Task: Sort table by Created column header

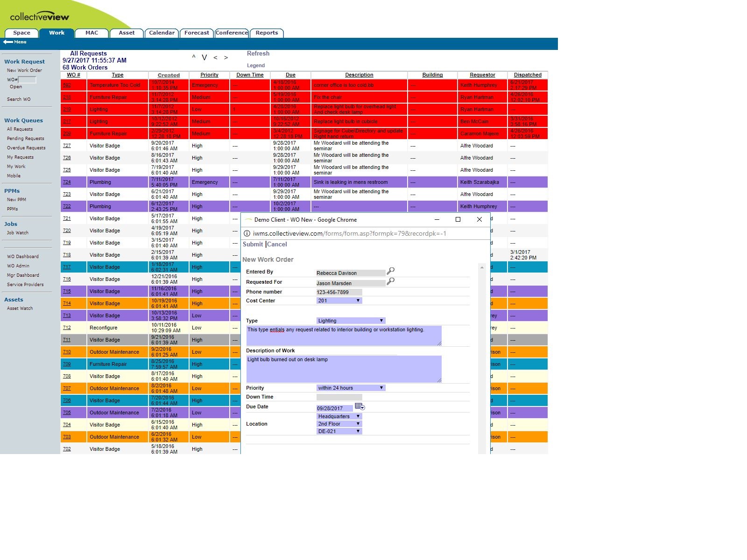Action: pos(169,75)
